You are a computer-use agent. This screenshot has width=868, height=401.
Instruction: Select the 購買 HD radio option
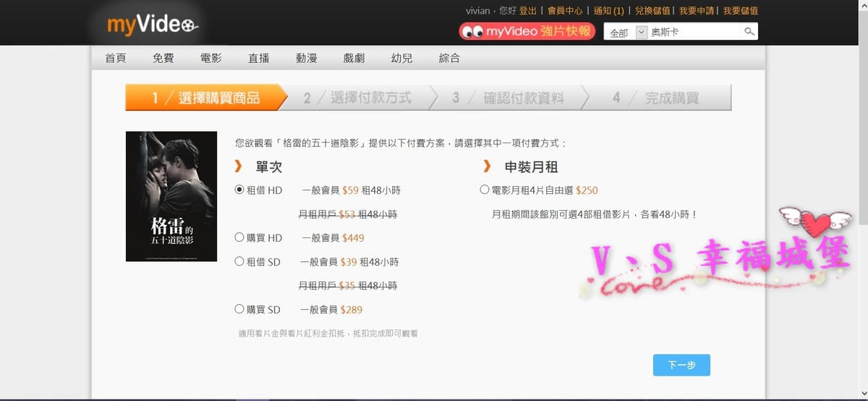pos(239,237)
